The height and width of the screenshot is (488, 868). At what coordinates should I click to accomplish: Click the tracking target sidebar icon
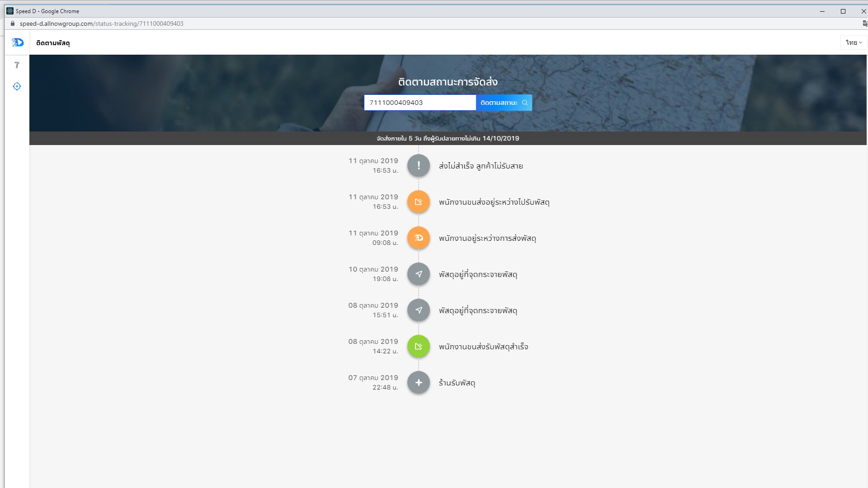(x=17, y=86)
